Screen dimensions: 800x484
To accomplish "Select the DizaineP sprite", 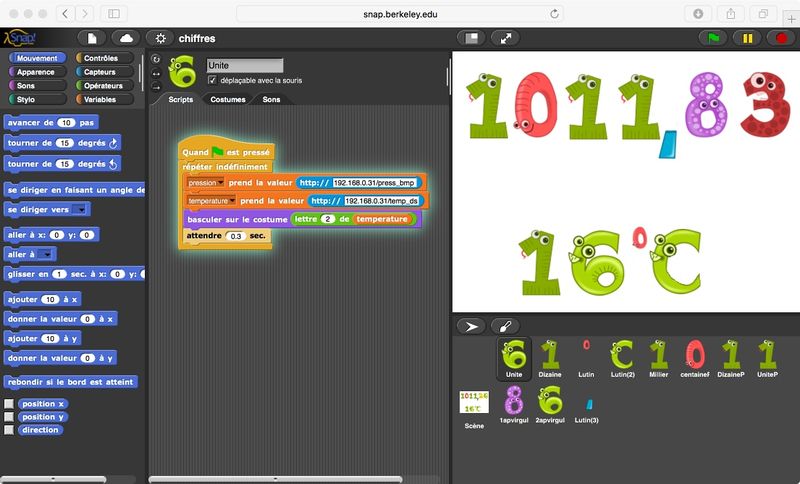I will pyautogui.click(x=731, y=359).
